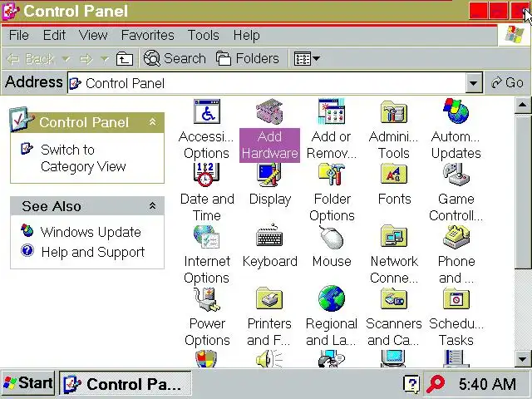532x399 pixels.
Task: Open the Back history dropdown arrow
Action: pos(66,59)
